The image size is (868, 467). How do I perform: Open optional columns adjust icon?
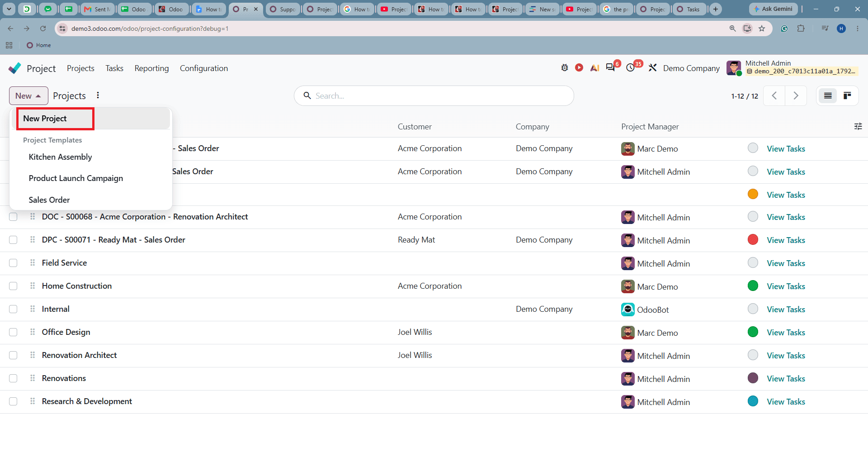pos(858,127)
